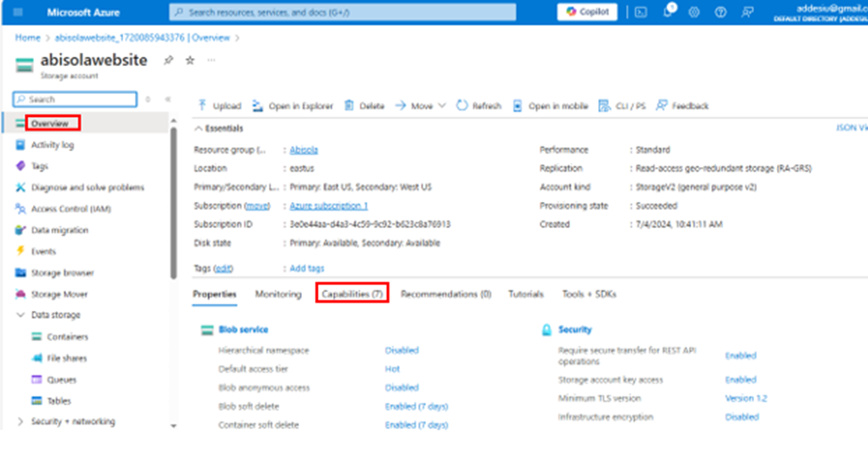Open Events lightning icon in sidebar
868x469 pixels.
[x=21, y=251]
